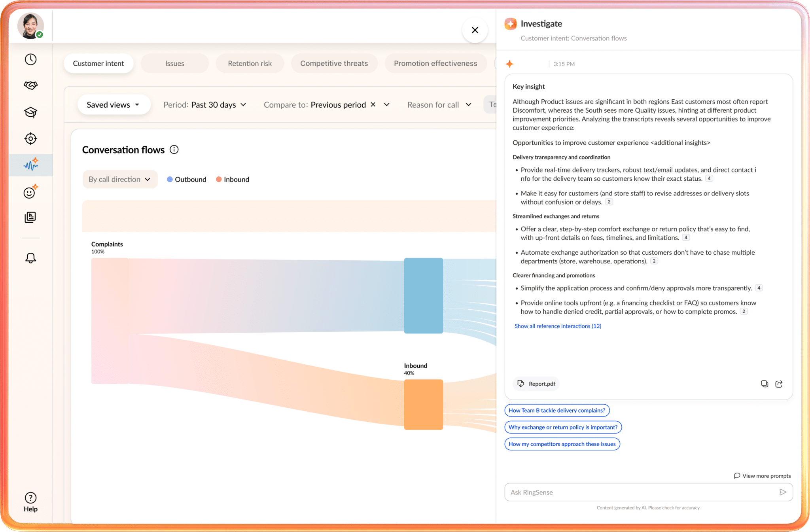The width and height of the screenshot is (810, 532).
Task: Toggle the Outbound legend item
Action: tap(187, 179)
